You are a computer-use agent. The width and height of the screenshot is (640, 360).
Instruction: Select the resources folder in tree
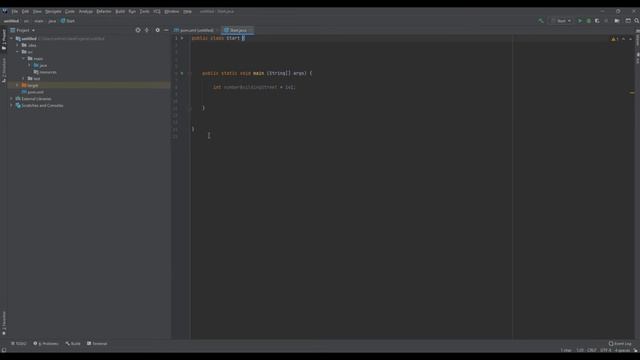(45, 72)
